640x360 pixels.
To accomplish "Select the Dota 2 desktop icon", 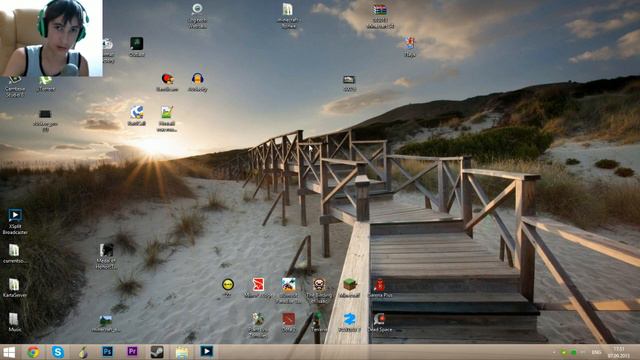I will tap(289, 322).
